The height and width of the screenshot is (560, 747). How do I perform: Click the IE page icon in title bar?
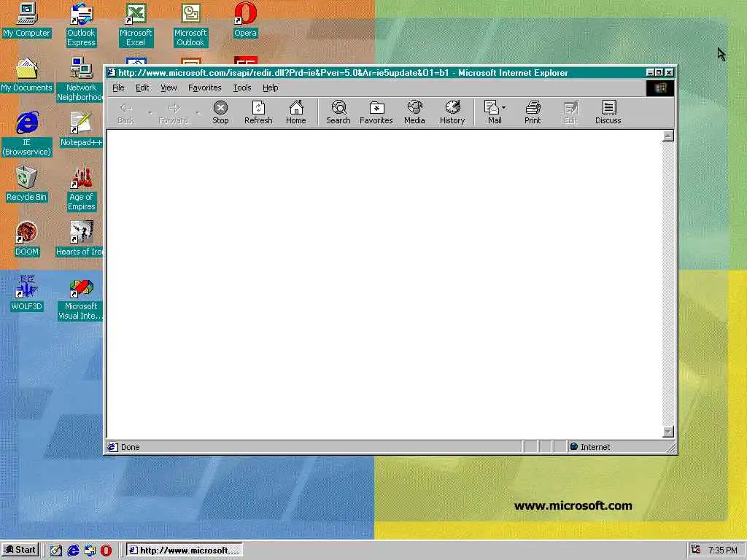click(112, 72)
